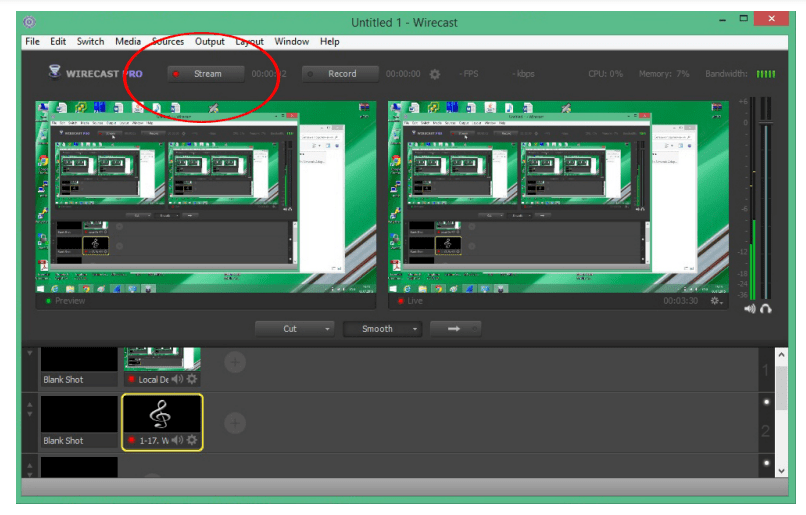Image resolution: width=806 pixels, height=515 pixels.
Task: Start streaming with the Stream button
Action: (x=206, y=74)
